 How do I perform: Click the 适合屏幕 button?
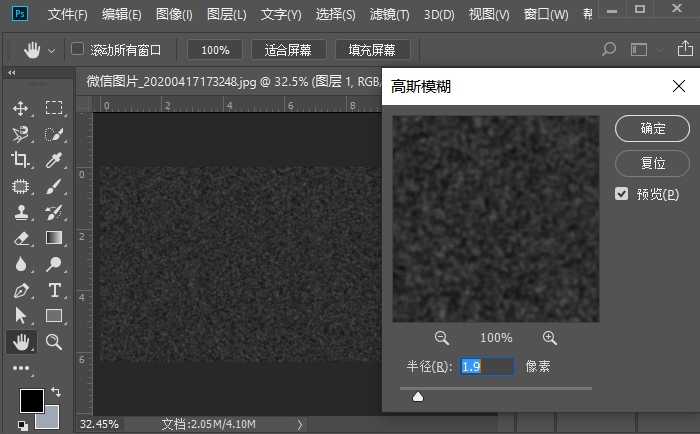(288, 49)
